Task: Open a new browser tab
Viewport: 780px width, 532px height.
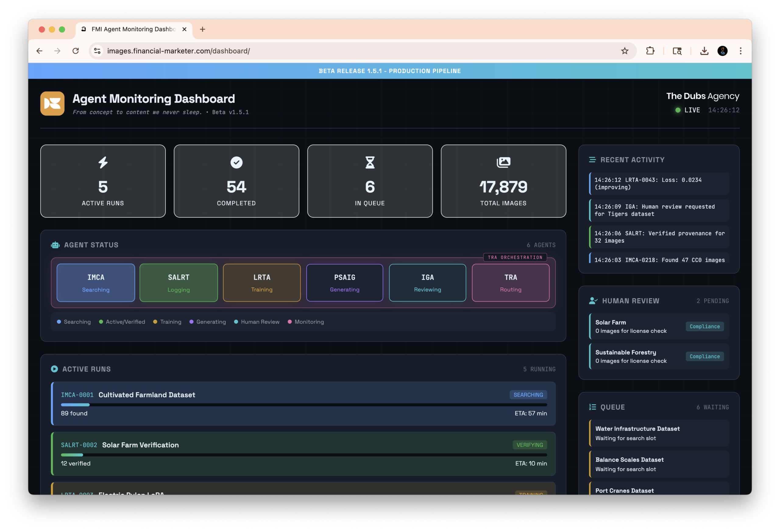Action: point(202,29)
